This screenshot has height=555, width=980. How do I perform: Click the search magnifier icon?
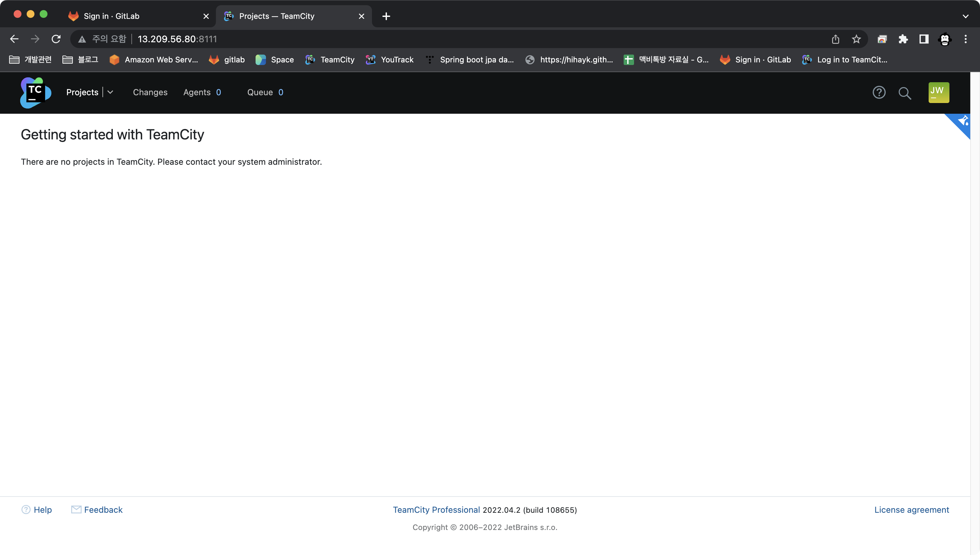(905, 93)
